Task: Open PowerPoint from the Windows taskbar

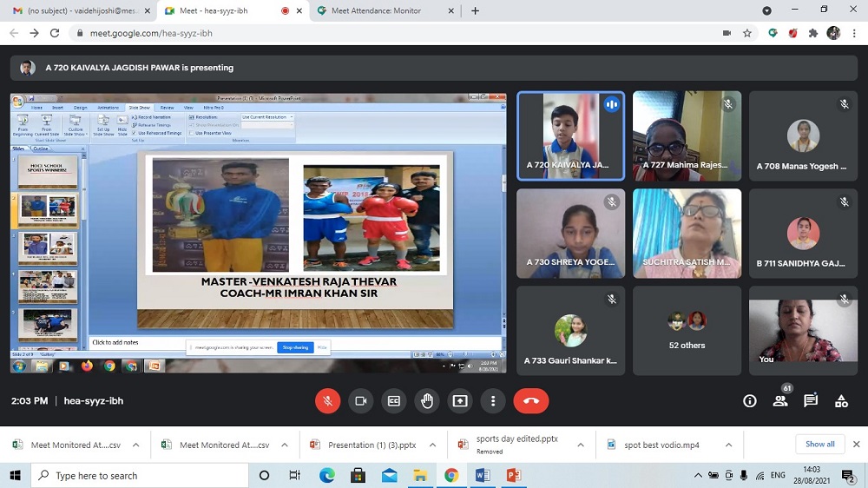Action: click(x=513, y=476)
